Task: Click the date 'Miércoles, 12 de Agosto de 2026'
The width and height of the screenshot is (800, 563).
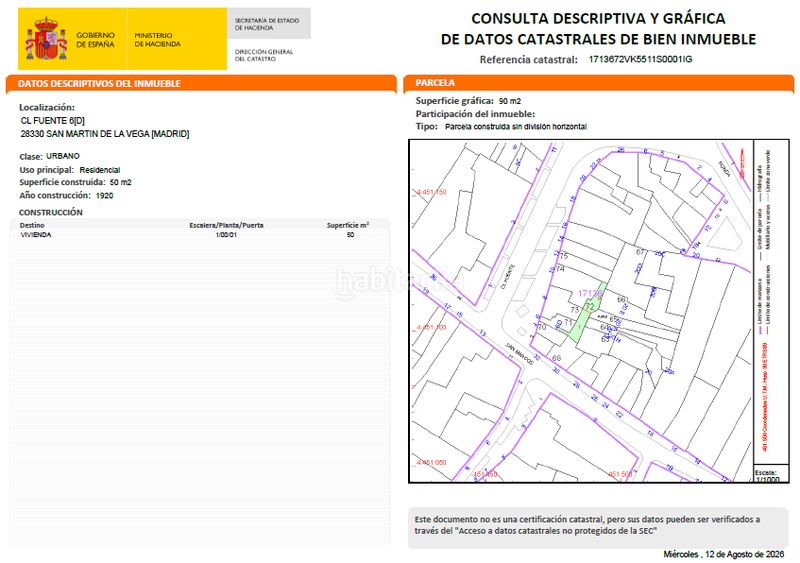Action: click(723, 554)
